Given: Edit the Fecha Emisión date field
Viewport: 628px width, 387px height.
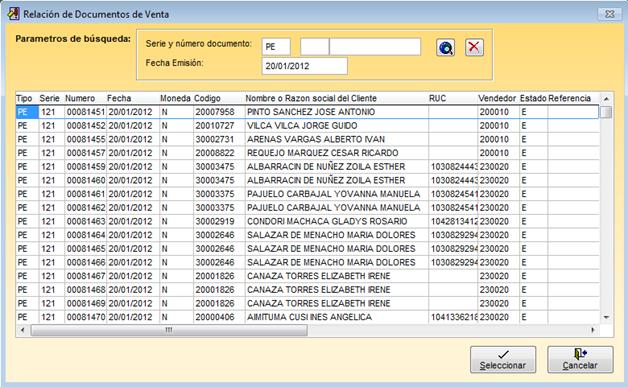Looking at the screenshot, I should (304, 66).
